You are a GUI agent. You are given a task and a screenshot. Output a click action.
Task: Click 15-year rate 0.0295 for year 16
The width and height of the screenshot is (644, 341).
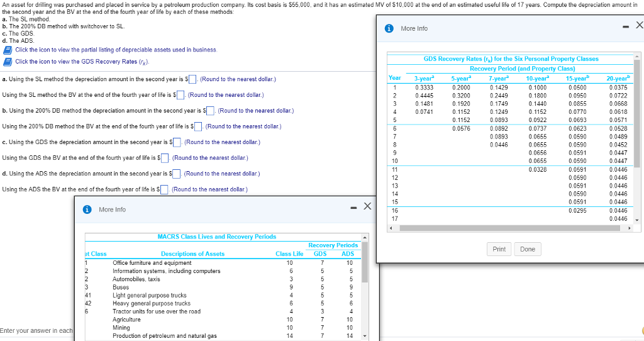[x=577, y=210]
